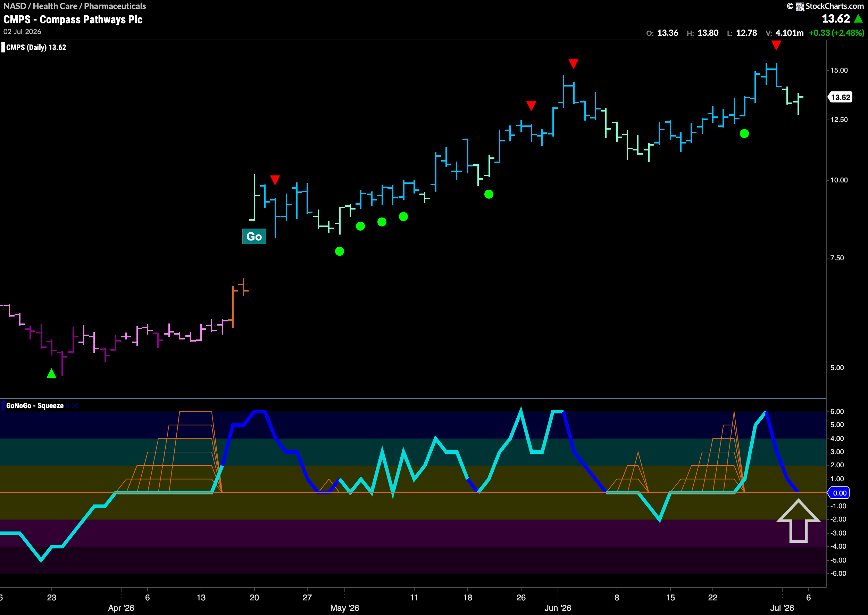The image size is (868, 615).
Task: Select the red triangle above the June 30 high
Action: click(776, 46)
